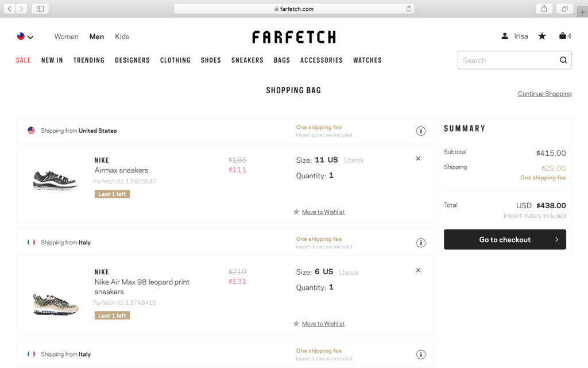The height and width of the screenshot is (368, 588).
Task: Open the country flag selector dropdown
Action: [x=25, y=36]
